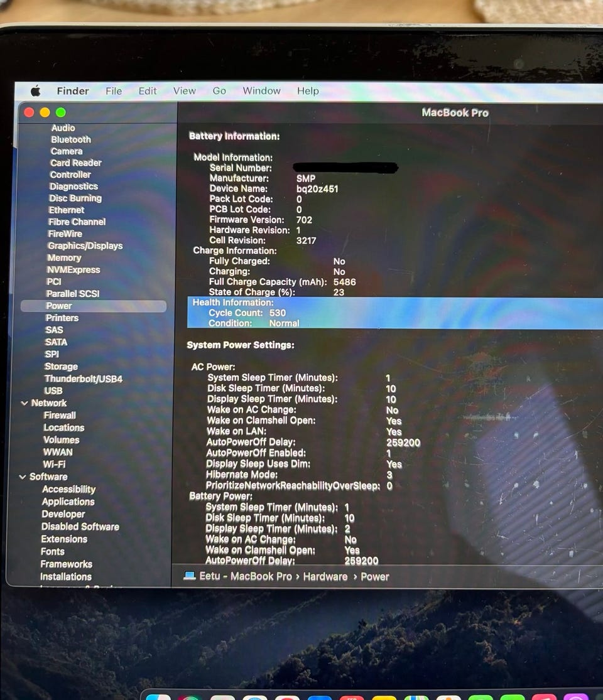Close the System Information window
Screen dimensions: 603x700
(x=29, y=112)
